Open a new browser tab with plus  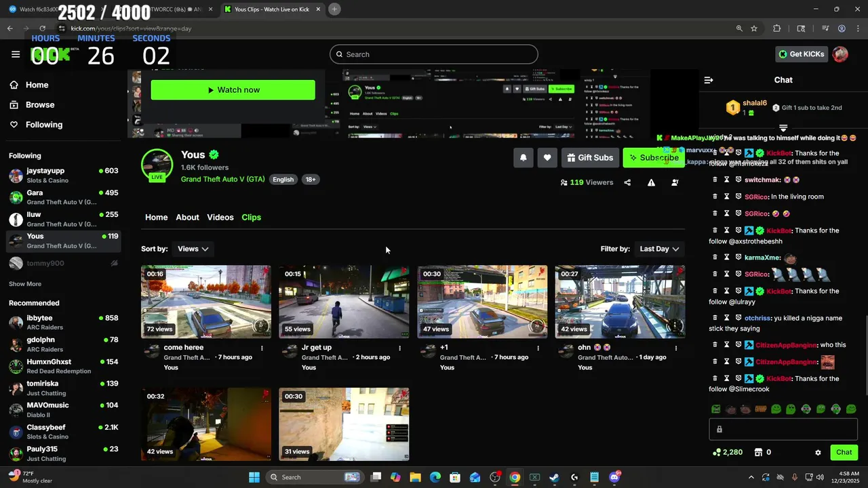tap(334, 9)
